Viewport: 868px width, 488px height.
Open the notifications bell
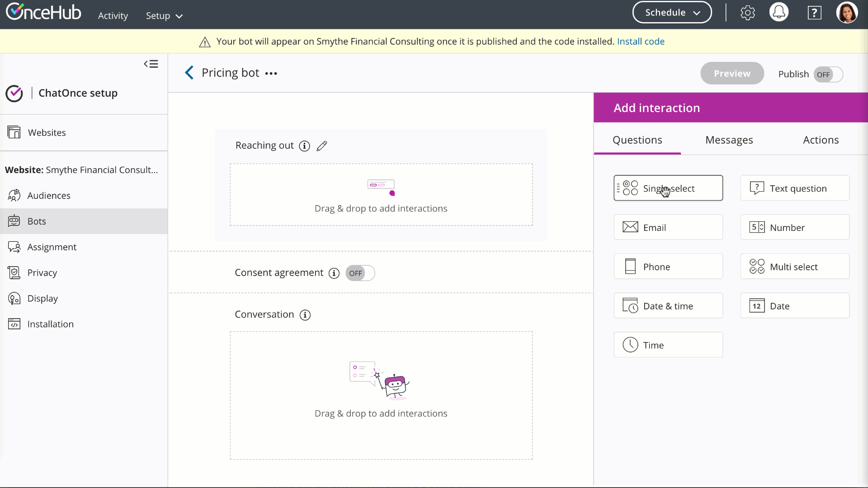(x=778, y=13)
